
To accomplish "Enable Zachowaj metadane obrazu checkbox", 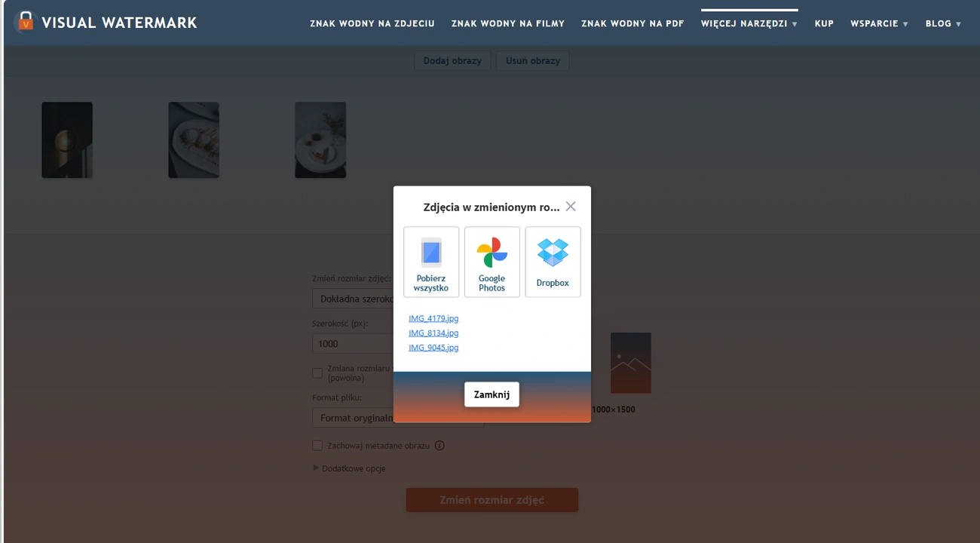I will point(317,446).
